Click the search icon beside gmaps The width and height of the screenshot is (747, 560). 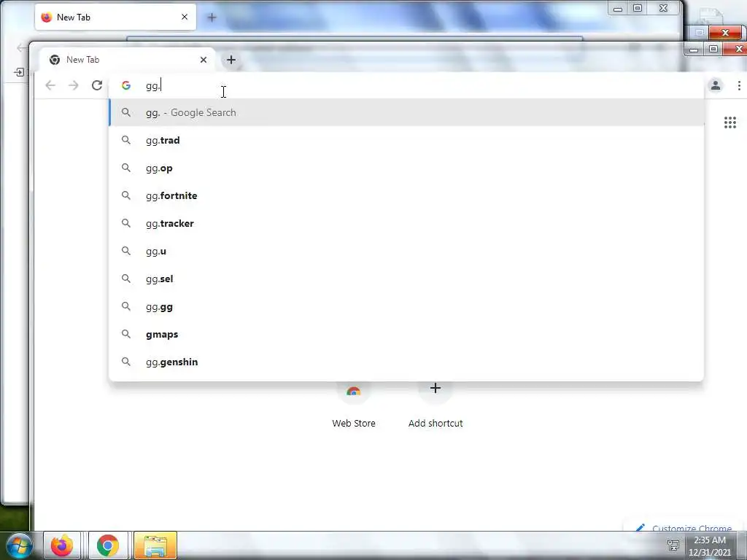pos(125,334)
